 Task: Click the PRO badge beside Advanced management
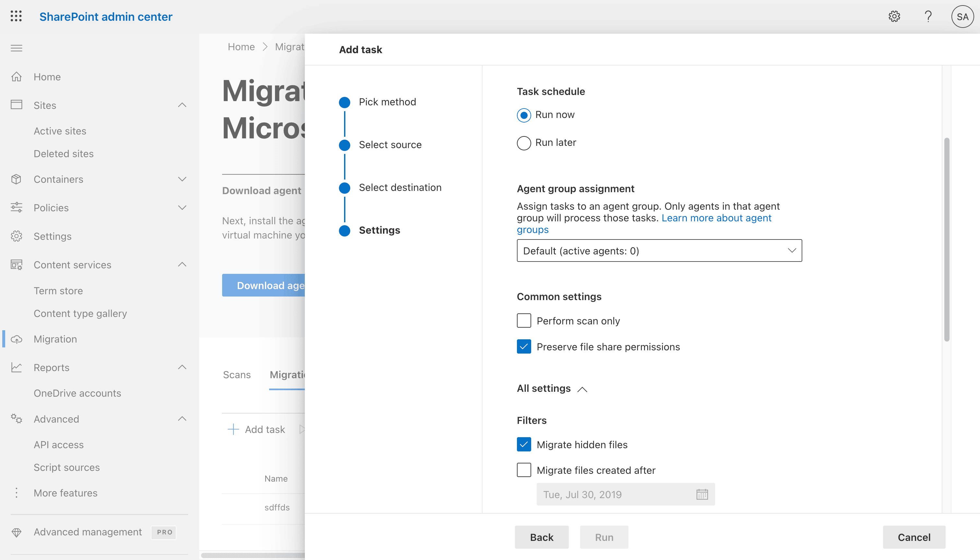[x=164, y=532]
